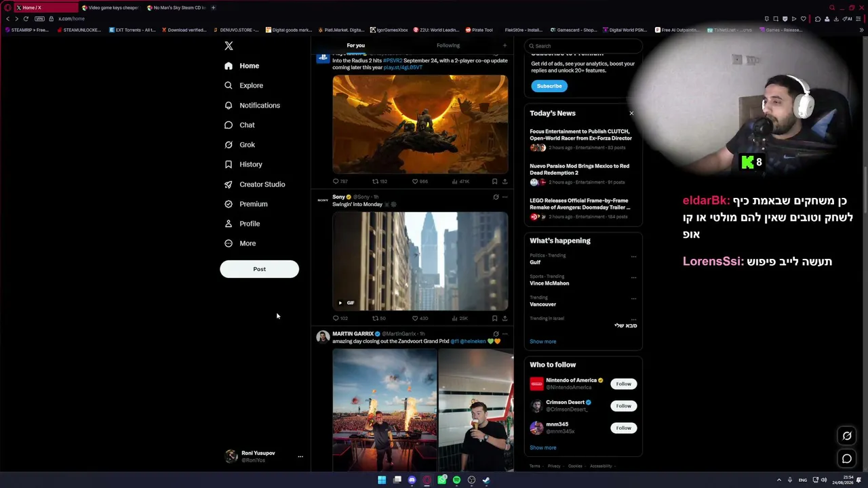Open the floating chat messages button
This screenshot has width=868, height=488.
[x=847, y=459]
